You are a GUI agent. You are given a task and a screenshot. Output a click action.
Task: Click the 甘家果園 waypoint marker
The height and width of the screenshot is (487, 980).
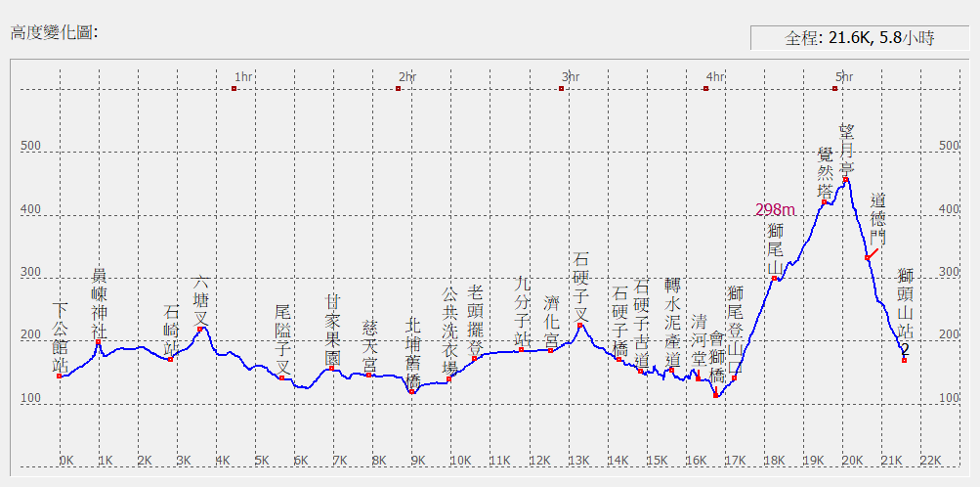[x=332, y=369]
